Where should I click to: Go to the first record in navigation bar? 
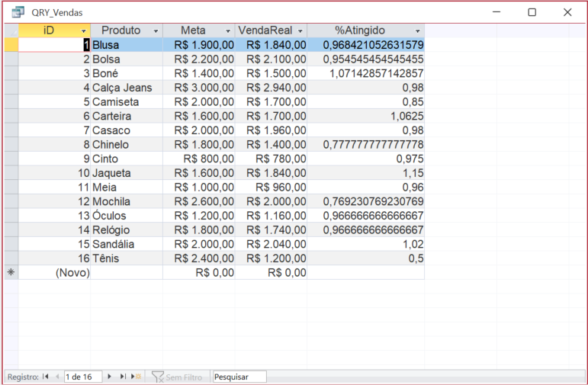pyautogui.click(x=46, y=377)
